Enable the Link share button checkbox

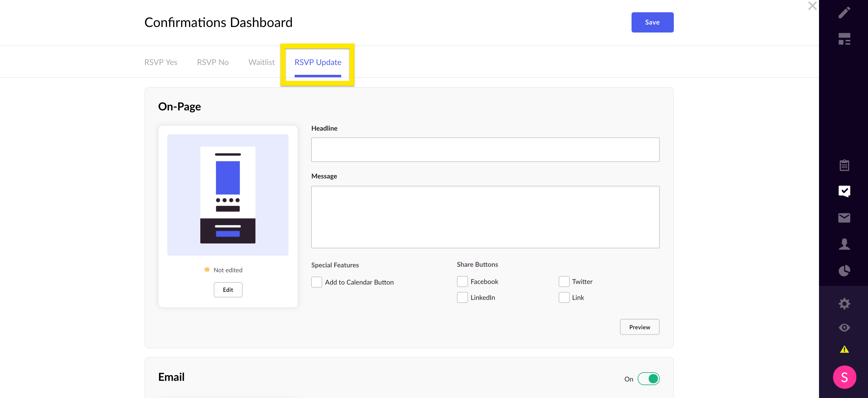tap(564, 297)
